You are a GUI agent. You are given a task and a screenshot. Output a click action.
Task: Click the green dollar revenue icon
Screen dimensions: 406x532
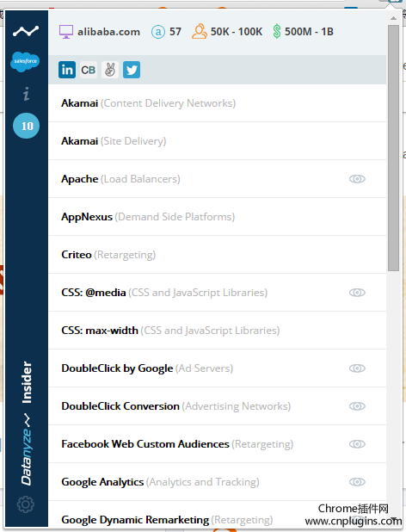point(277,31)
